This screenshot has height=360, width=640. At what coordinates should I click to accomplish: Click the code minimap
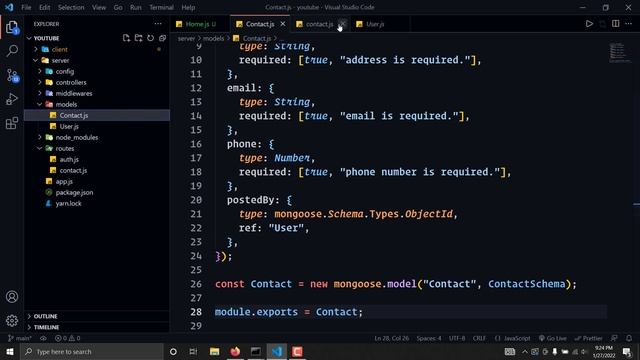click(619, 52)
